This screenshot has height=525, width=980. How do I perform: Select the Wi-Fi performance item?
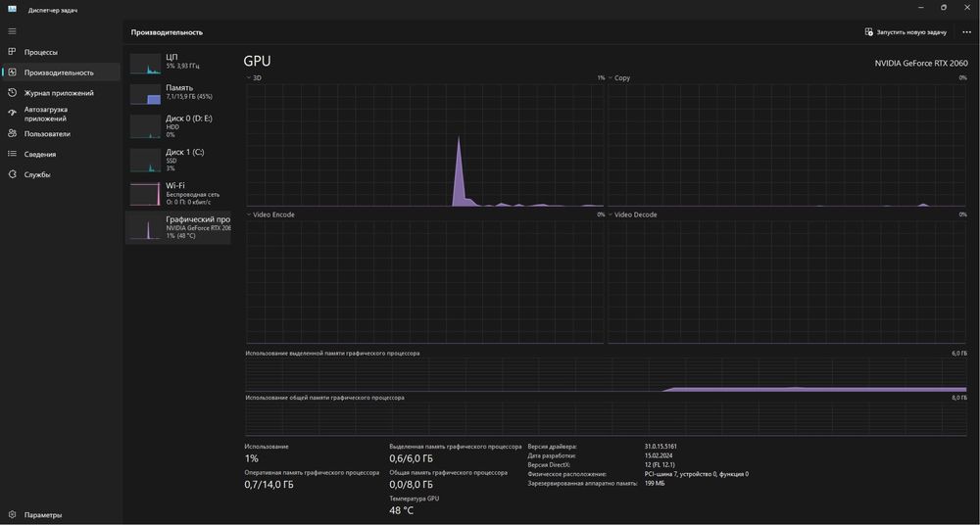[178, 194]
